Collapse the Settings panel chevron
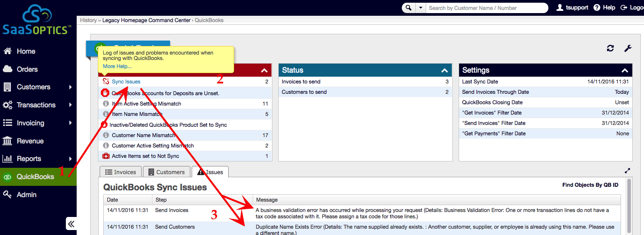Viewport: 644px width, 235px height. [x=625, y=70]
